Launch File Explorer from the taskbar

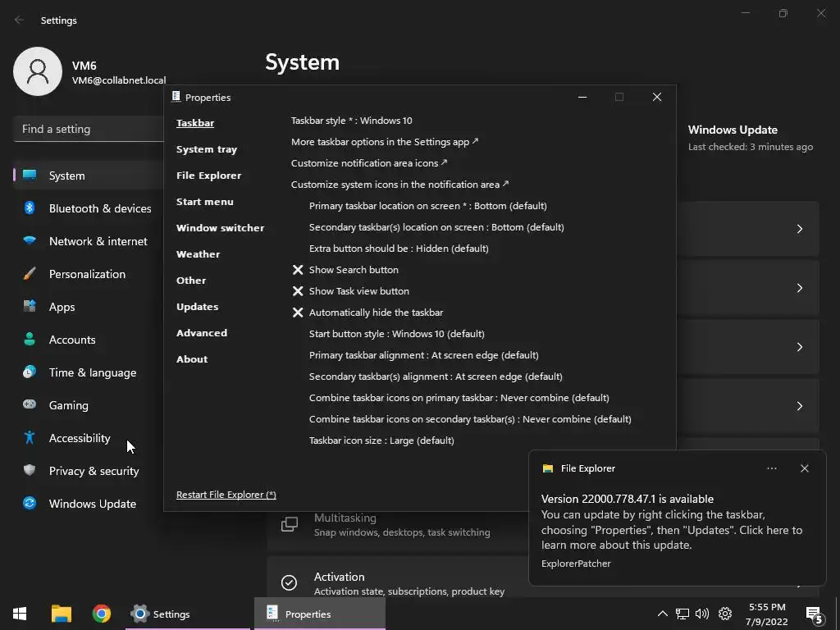pos(61,614)
